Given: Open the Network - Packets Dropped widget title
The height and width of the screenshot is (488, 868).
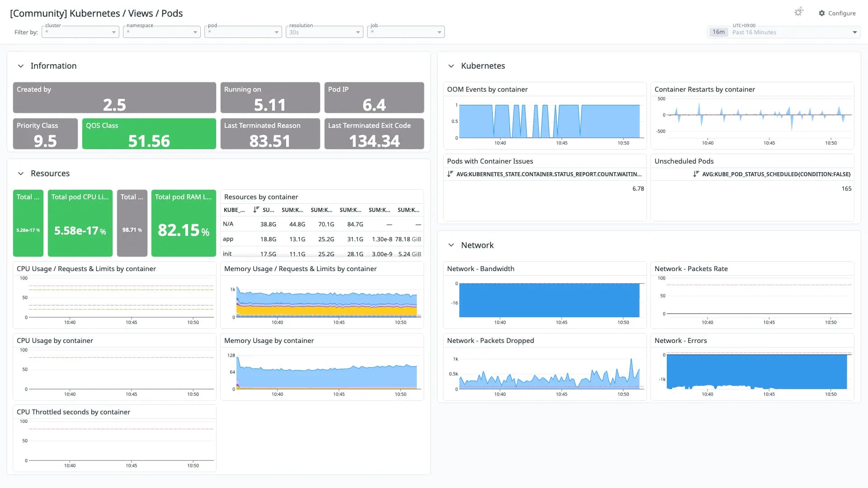Looking at the screenshot, I should [x=490, y=341].
